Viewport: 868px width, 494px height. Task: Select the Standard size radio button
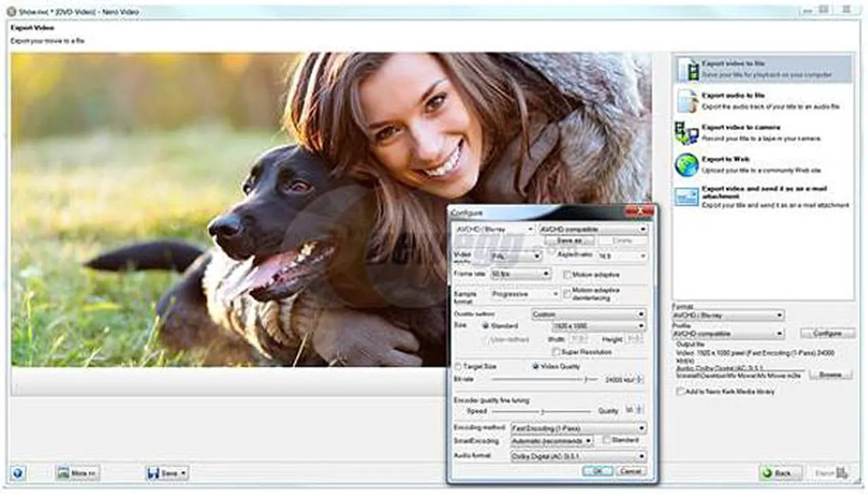(485, 326)
